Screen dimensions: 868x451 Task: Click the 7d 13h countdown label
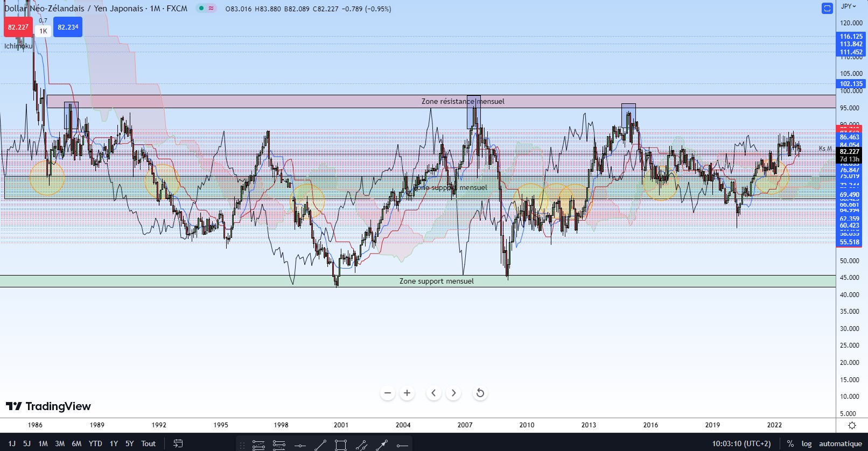[x=850, y=159]
